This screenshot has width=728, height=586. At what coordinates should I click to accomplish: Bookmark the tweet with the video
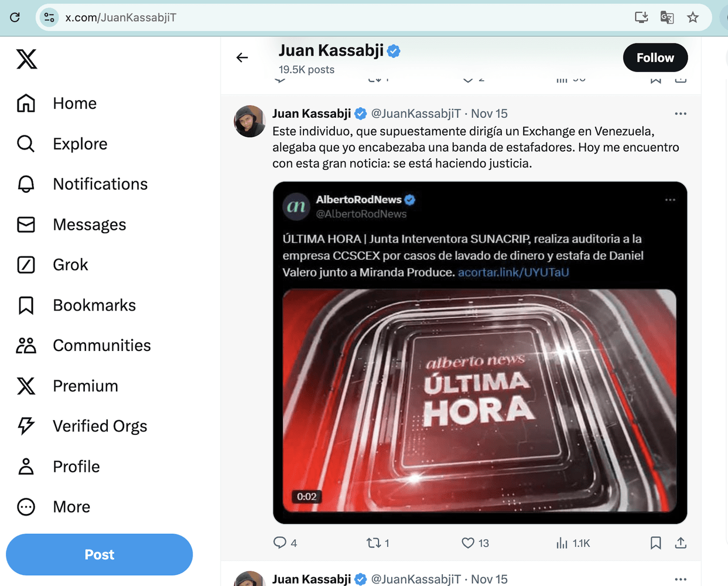(655, 543)
